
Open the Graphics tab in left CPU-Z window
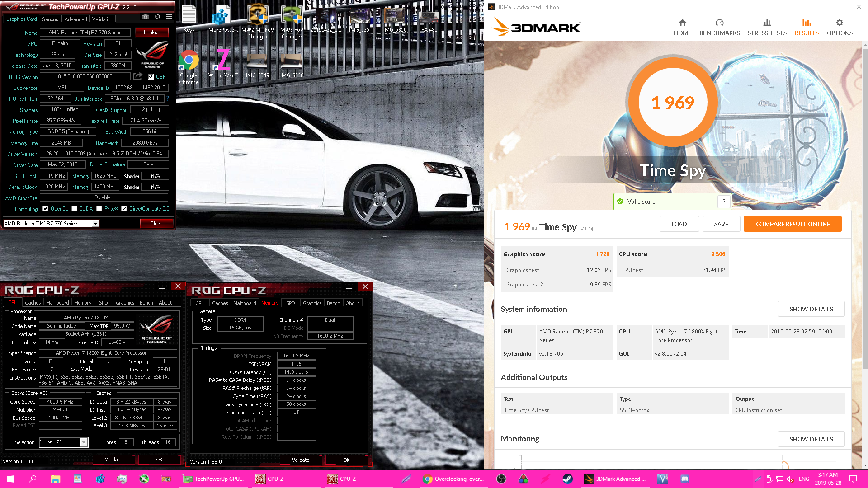[x=125, y=303]
